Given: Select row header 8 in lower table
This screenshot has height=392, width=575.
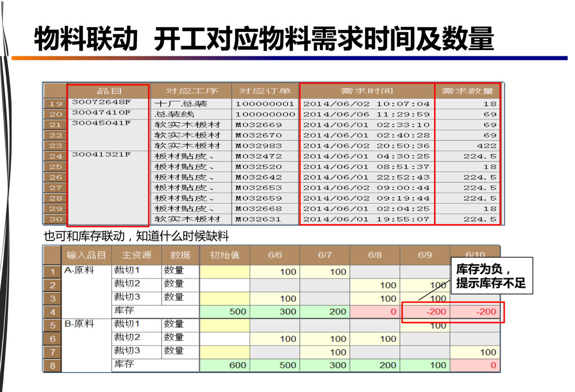Looking at the screenshot, I should pyautogui.click(x=53, y=365).
